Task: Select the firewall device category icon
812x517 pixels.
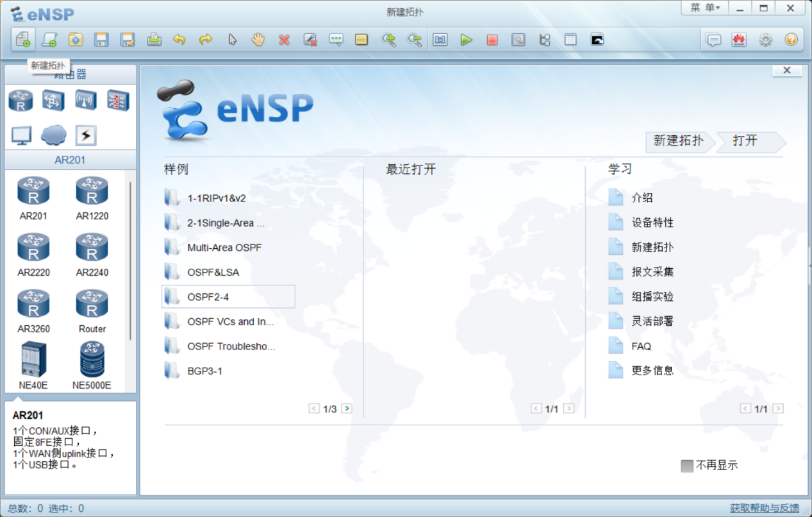Action: tap(118, 101)
